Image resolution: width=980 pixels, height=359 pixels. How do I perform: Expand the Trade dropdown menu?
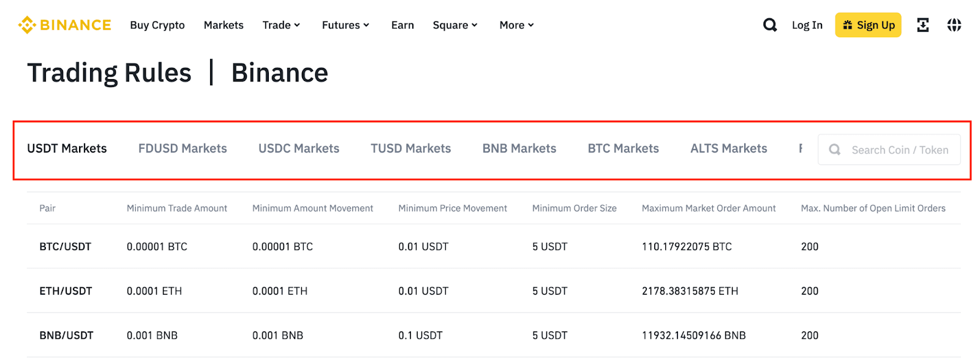[x=281, y=25]
